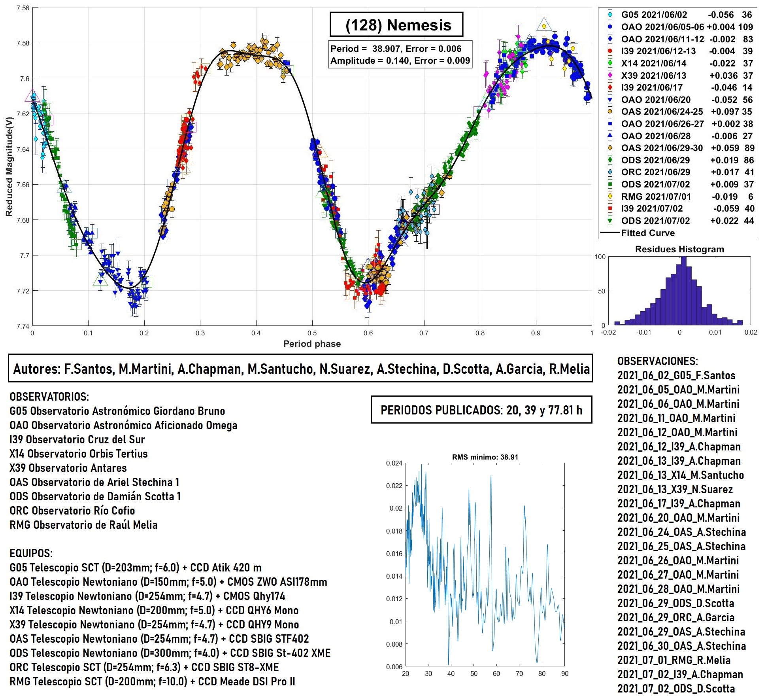Select observation 2021_07_01_RMG_R.Melia
Image resolution: width=766 pixels, height=700 pixels.
tap(674, 660)
